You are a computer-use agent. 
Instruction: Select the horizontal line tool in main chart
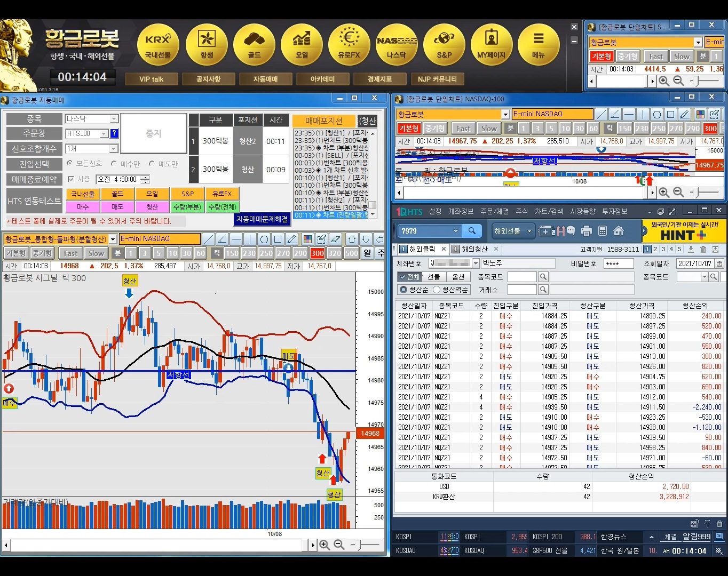pos(236,239)
